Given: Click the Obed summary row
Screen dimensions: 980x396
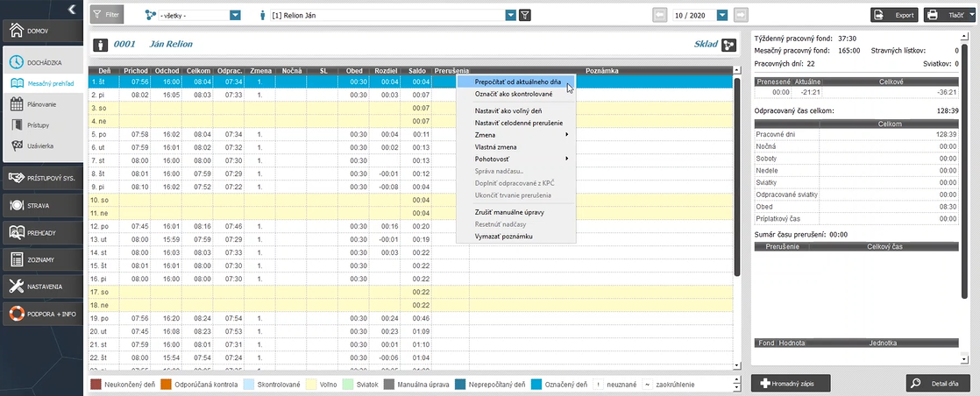Looking at the screenshot, I should (x=856, y=207).
